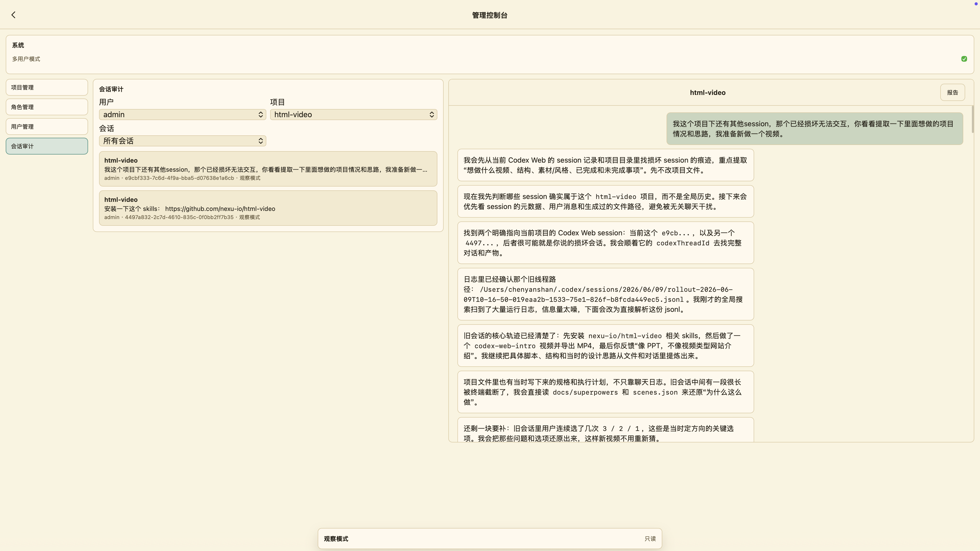Screen dimensions: 980x551
Task: Click the message containing the rollout jsonl path
Action: coord(605,294)
